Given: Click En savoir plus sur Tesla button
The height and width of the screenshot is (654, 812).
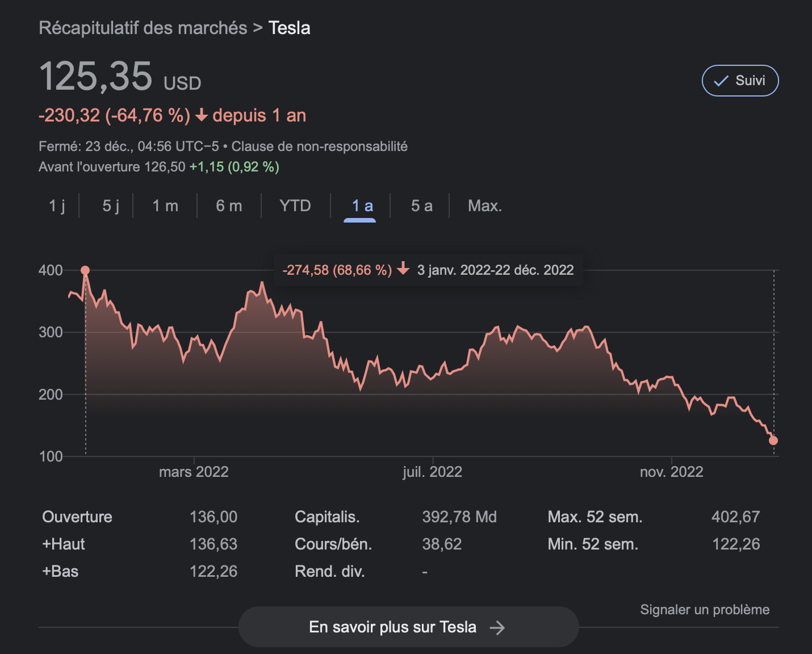Looking at the screenshot, I should pyautogui.click(x=408, y=627).
